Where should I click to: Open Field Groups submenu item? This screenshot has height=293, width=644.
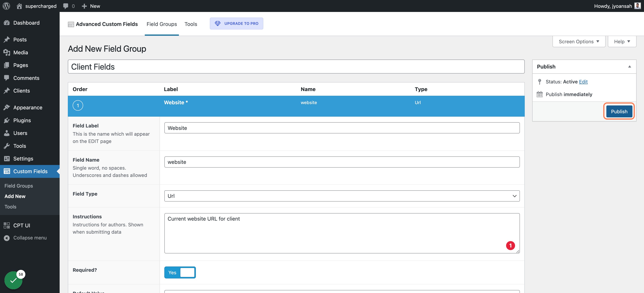click(19, 186)
